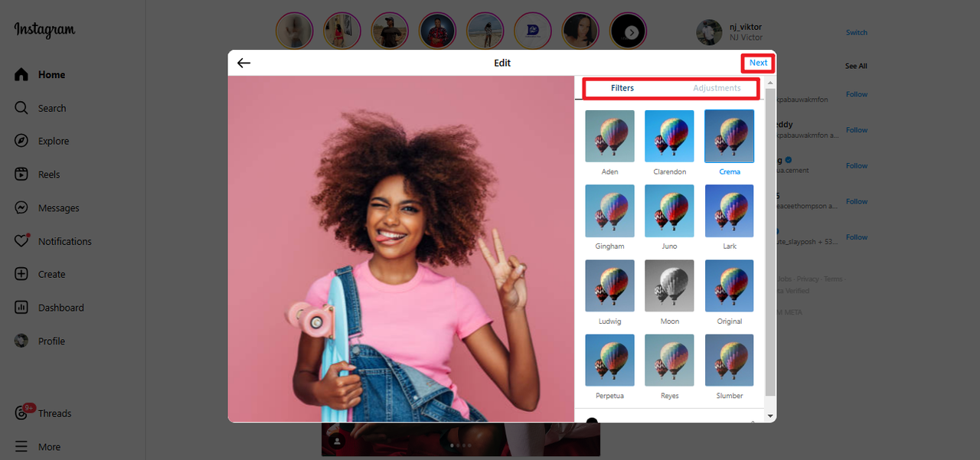Apply the Slumber filter

(x=729, y=360)
